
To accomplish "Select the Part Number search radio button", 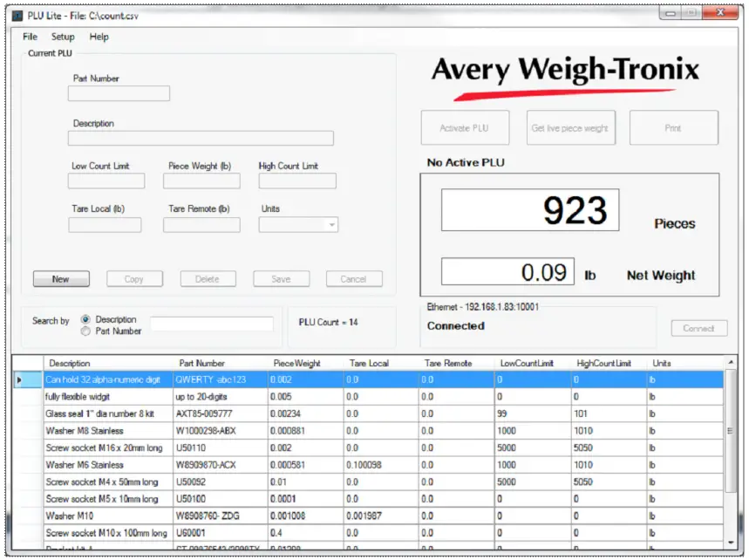I will click(x=84, y=329).
